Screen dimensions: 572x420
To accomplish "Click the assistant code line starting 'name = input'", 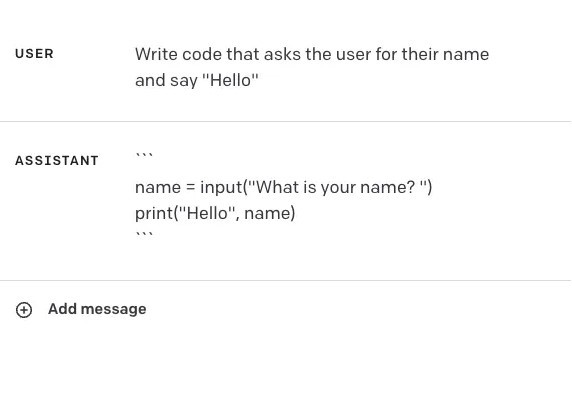I will tap(283, 187).
